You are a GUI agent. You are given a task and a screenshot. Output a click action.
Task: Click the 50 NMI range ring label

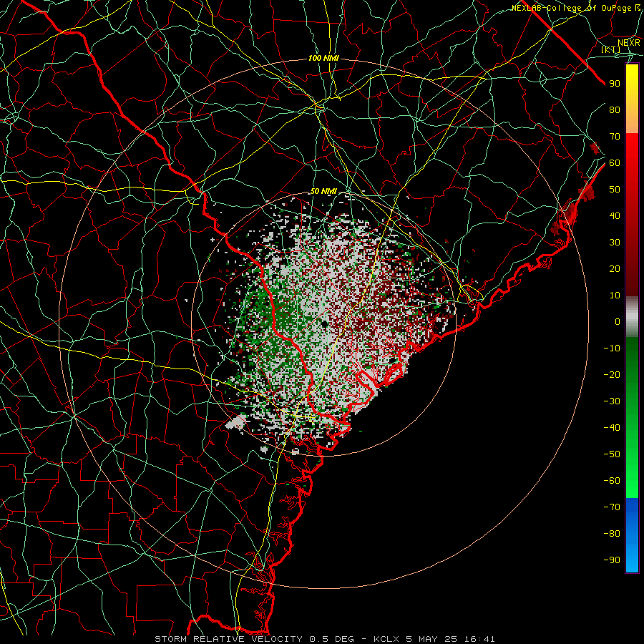tap(323, 191)
